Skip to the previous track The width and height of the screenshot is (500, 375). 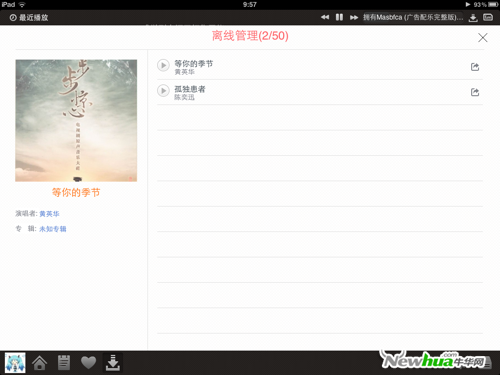(325, 17)
